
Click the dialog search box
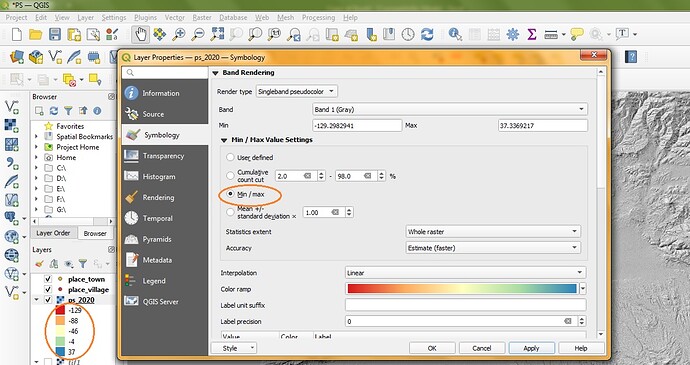[165, 73]
